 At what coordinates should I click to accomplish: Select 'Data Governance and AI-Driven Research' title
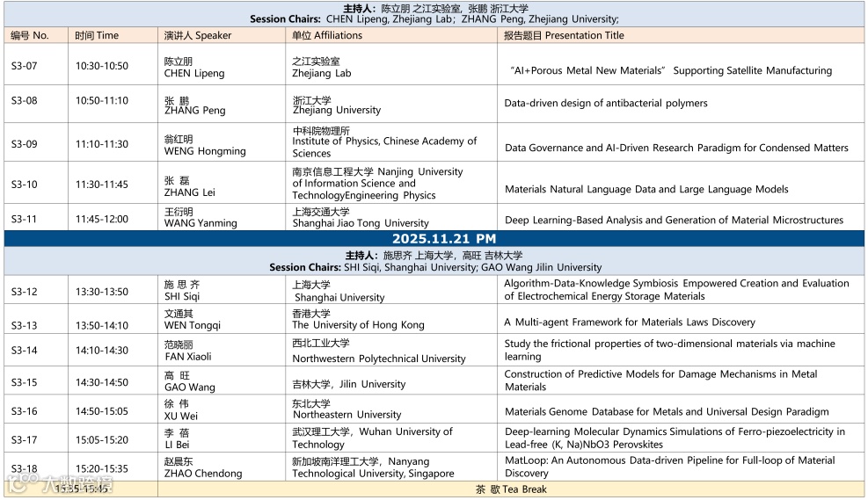tap(676, 149)
